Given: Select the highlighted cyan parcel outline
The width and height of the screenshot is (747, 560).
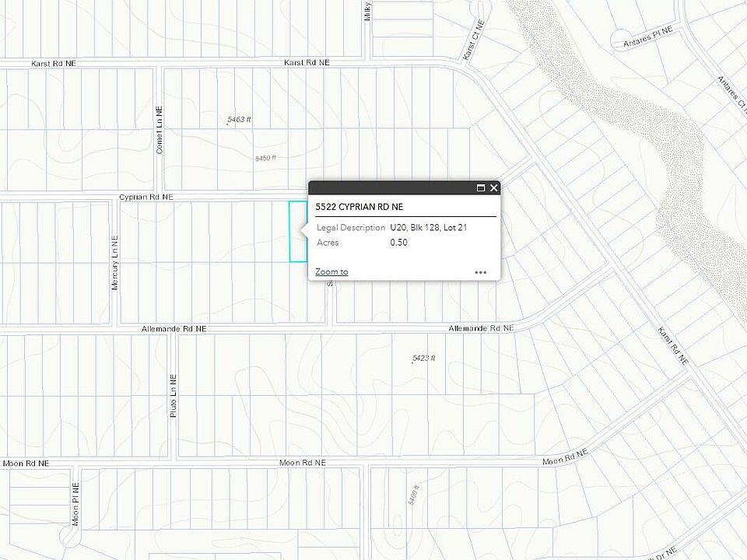Looking at the screenshot, I should click(298, 232).
